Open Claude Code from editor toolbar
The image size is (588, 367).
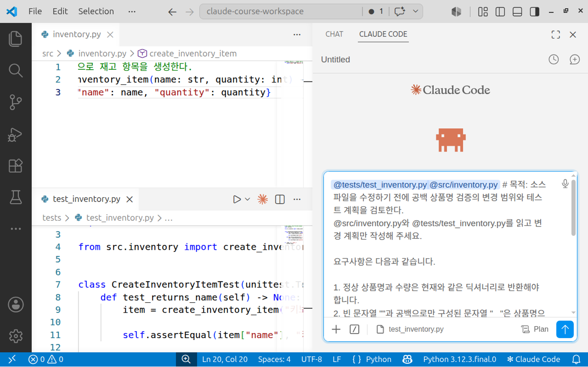click(263, 199)
